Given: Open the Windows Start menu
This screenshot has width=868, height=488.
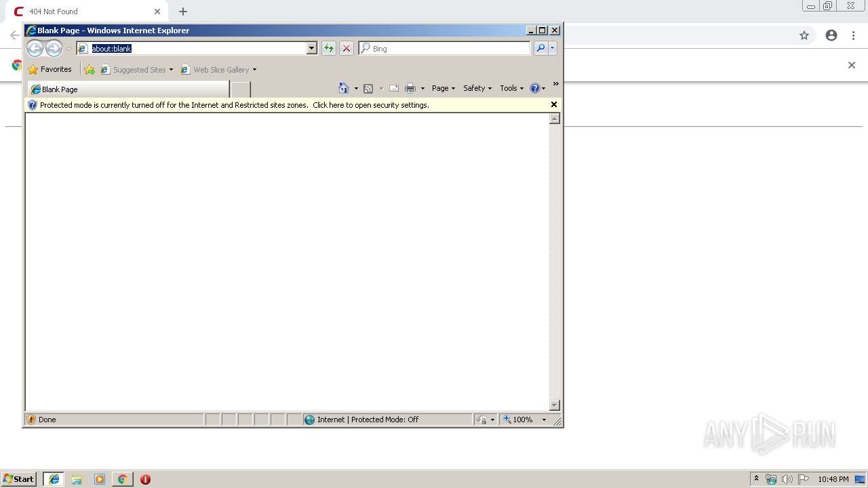Looking at the screenshot, I should point(18,479).
